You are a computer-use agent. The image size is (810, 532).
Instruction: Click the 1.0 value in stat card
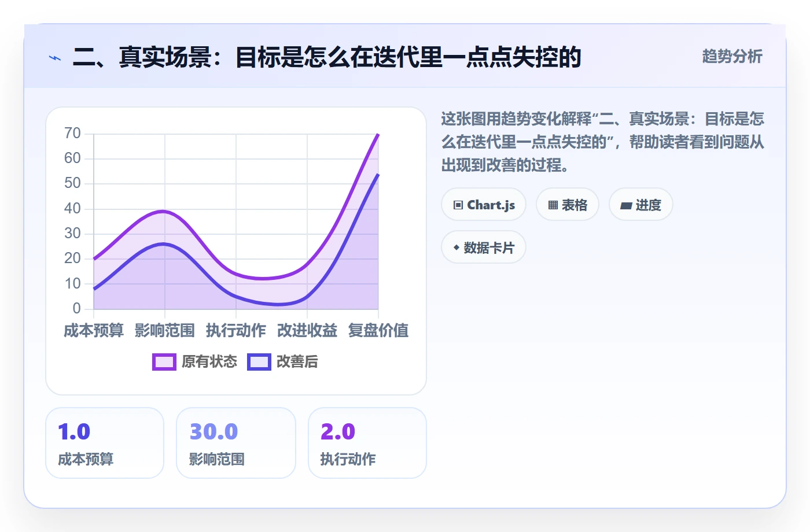[x=74, y=432]
